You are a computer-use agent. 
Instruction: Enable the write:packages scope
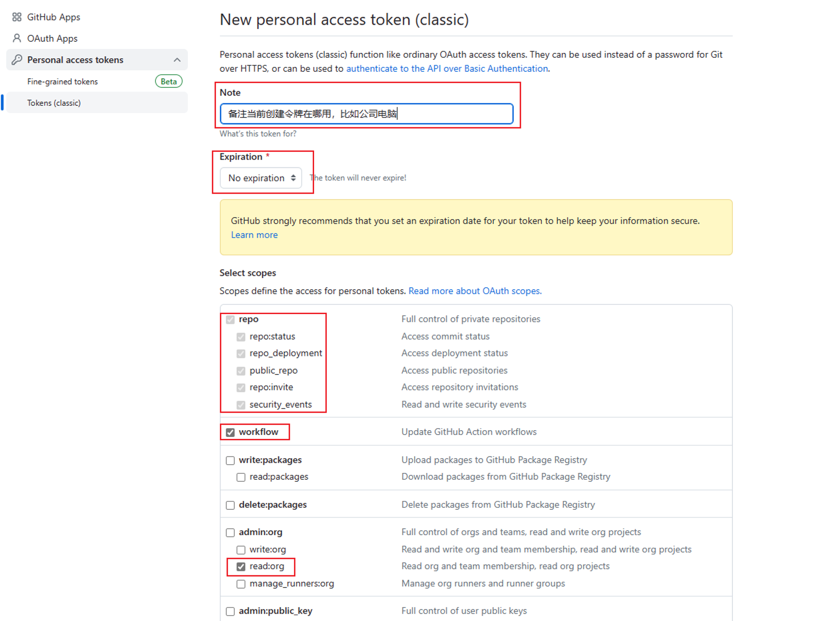click(231, 460)
